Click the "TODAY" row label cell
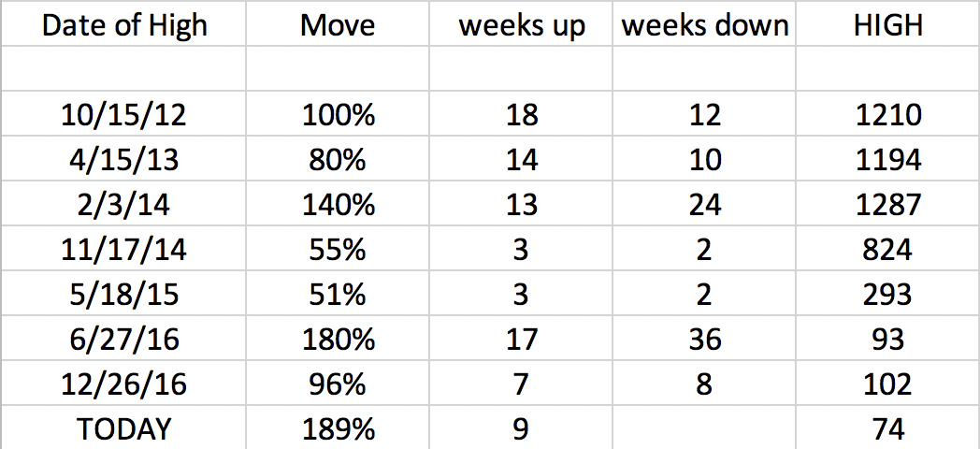This screenshot has width=980, height=449. 123,428
